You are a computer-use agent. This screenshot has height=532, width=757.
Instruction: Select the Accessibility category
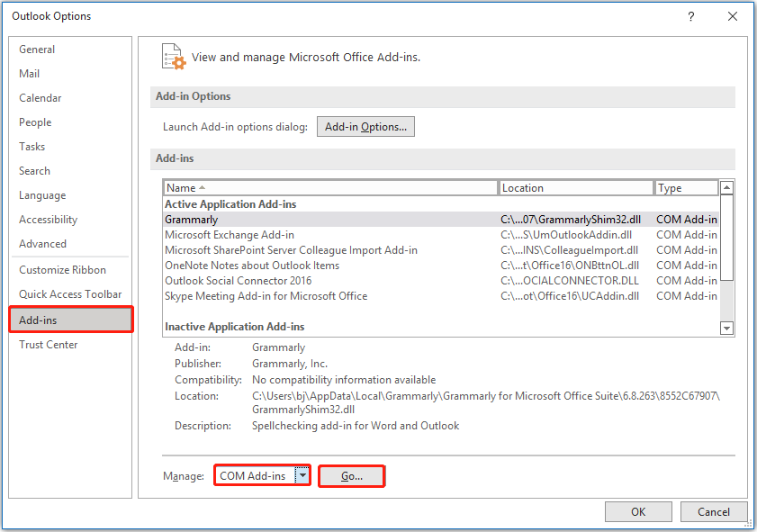point(48,219)
